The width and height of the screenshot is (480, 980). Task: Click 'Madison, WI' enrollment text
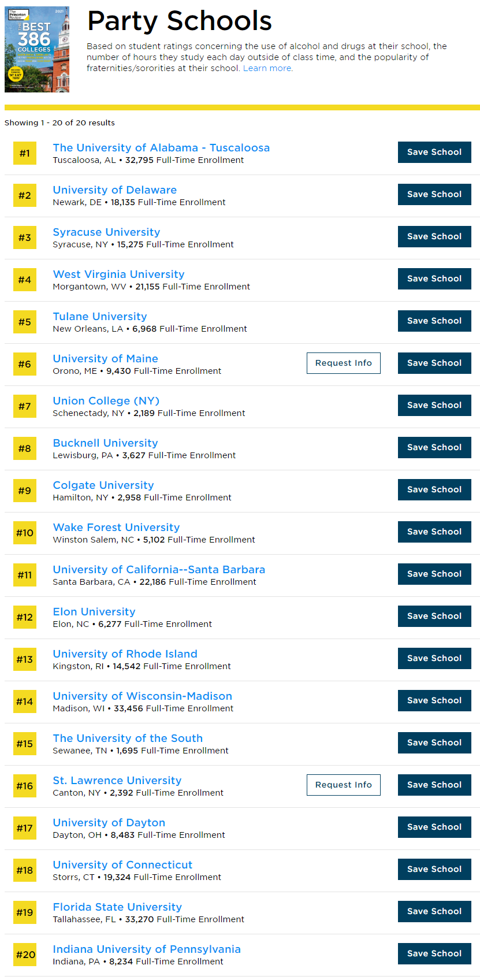[x=143, y=708]
